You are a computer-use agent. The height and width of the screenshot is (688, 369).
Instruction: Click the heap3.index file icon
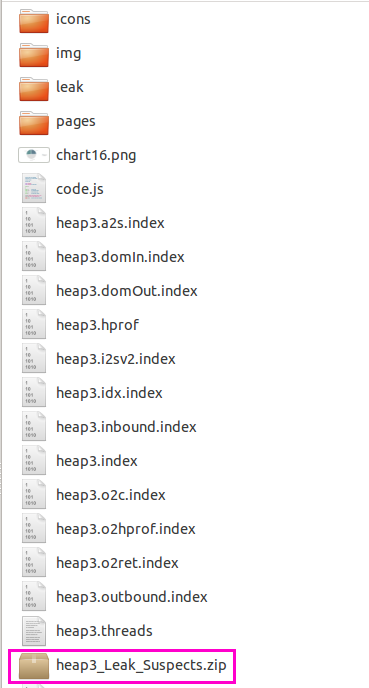coord(34,460)
